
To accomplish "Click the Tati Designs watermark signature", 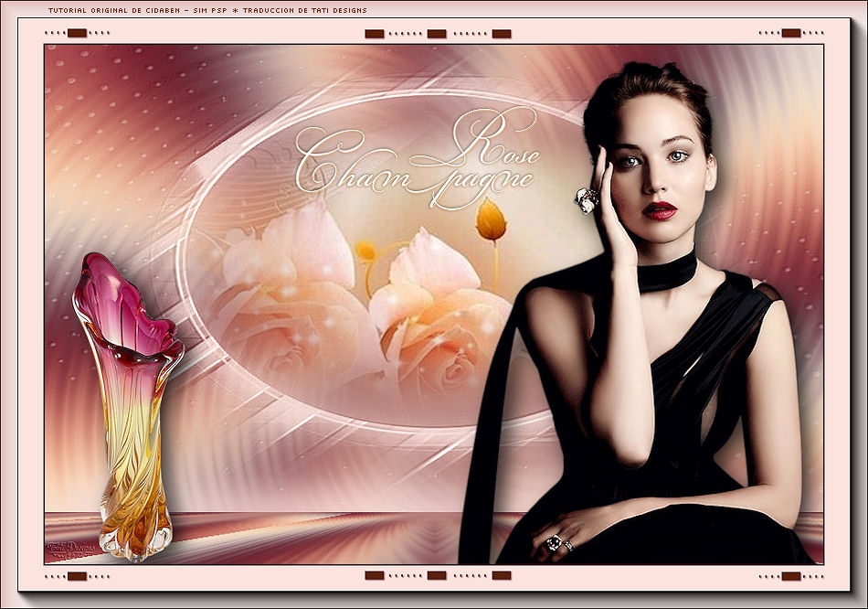I will click(x=69, y=550).
